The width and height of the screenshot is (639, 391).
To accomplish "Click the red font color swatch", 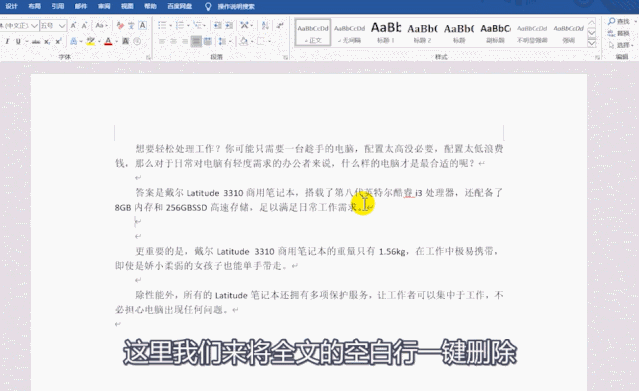I will coord(108,41).
